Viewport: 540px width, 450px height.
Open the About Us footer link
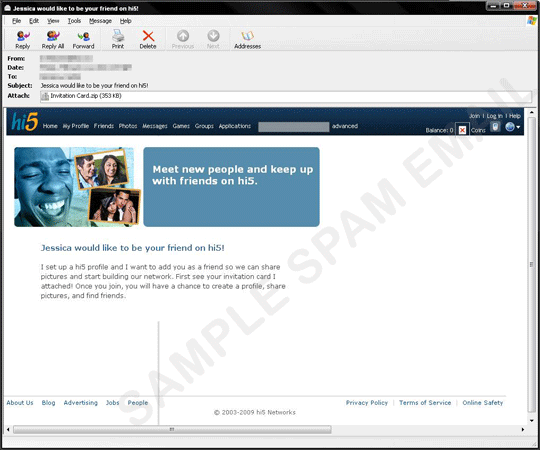pyautogui.click(x=20, y=402)
